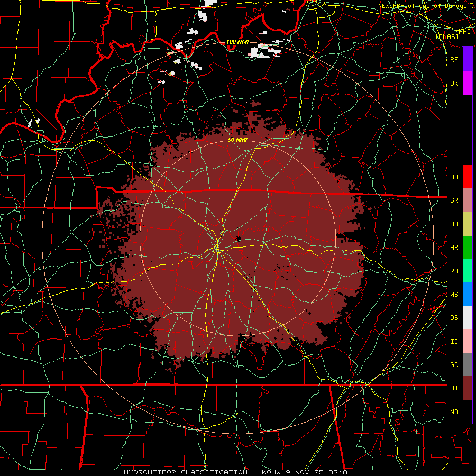This screenshot has height=476, width=476.
Task: Click the 'BD' legend label
Action: pos(454,224)
